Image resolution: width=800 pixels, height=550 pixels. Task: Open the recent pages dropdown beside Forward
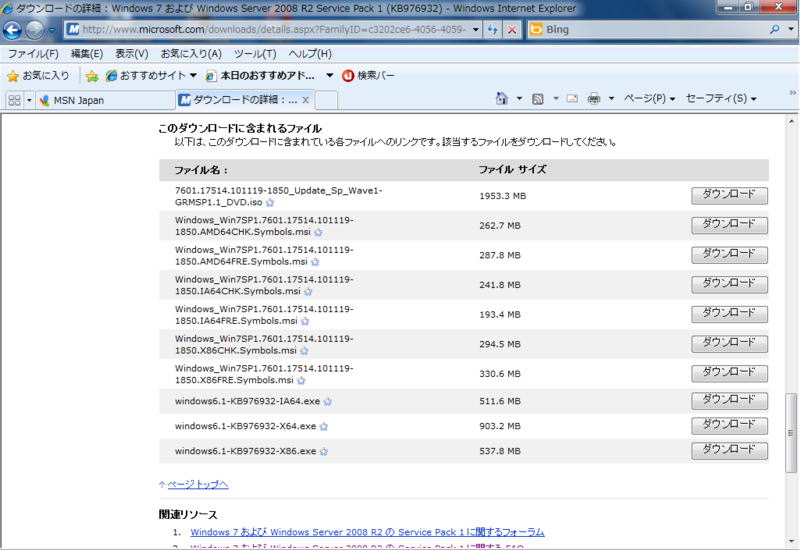click(x=52, y=30)
